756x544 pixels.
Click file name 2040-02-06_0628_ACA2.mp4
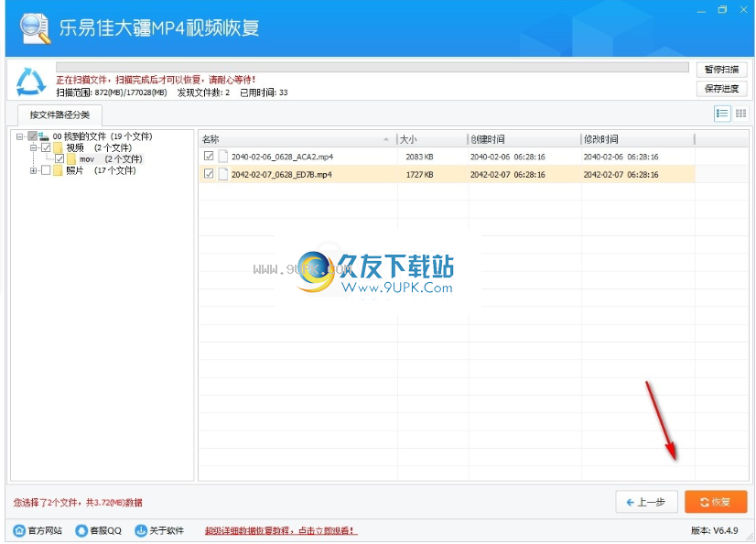pos(282,157)
